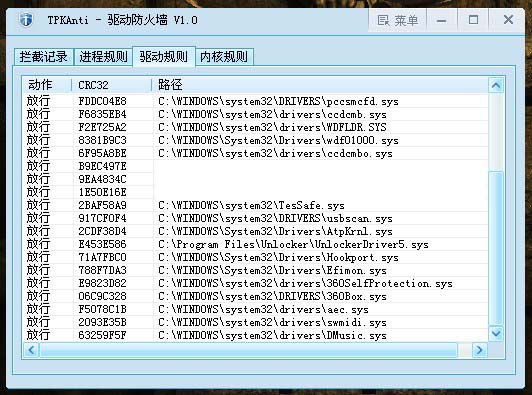Select the wdf01000.sys driver path
Image resolution: width=532 pixels, height=395 pixels.
278,140
